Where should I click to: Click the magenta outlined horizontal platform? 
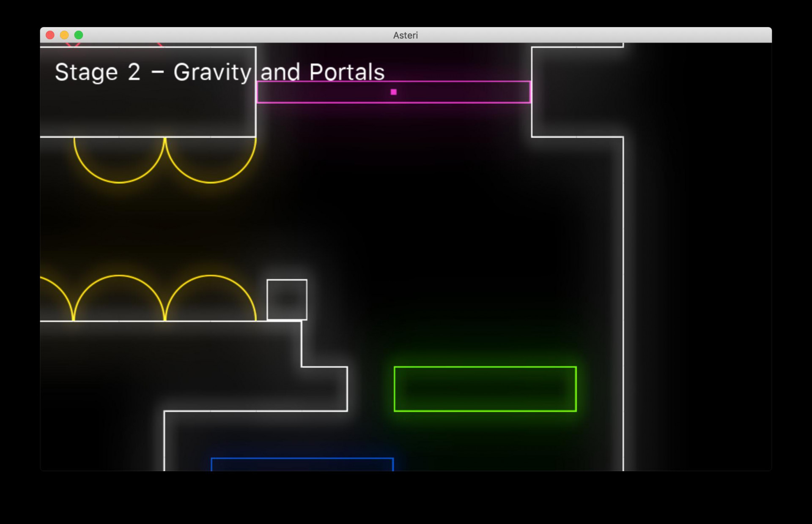[393, 92]
